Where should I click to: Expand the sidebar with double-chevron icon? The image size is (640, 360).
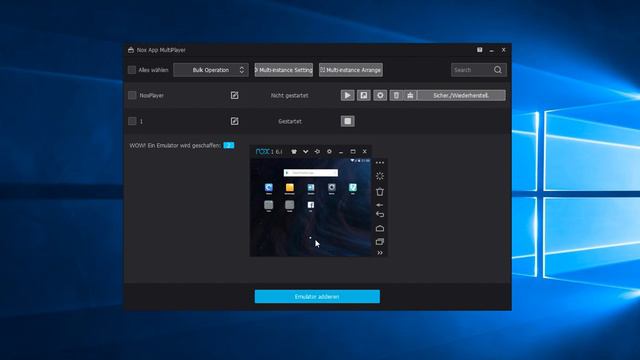pos(380,253)
